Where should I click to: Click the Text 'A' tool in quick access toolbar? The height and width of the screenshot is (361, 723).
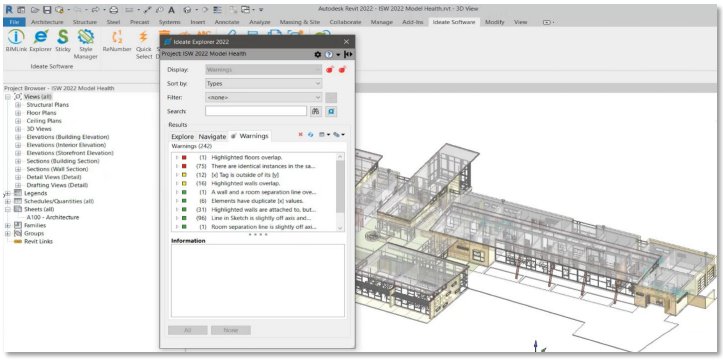point(171,9)
